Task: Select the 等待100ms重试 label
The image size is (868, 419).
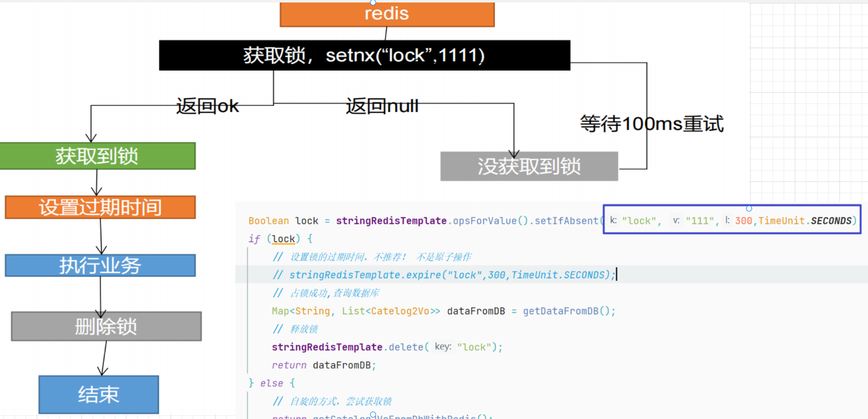Action: (x=652, y=124)
